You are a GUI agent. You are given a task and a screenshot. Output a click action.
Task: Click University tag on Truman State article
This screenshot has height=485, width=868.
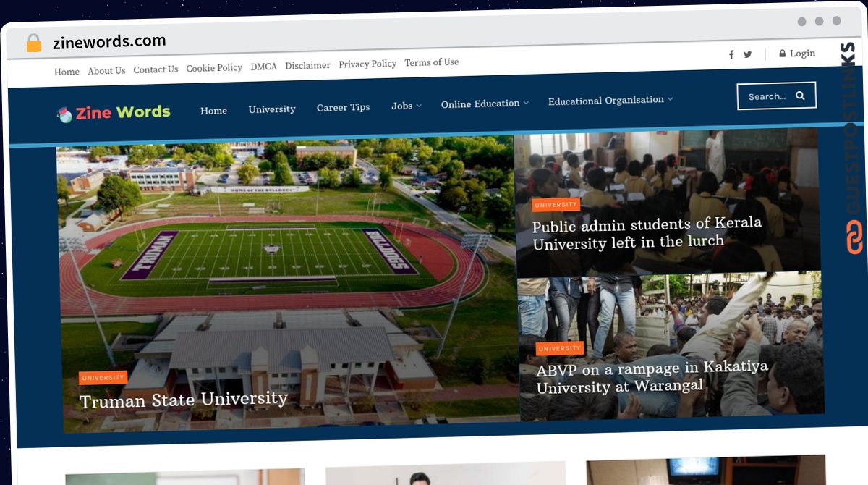coord(103,378)
